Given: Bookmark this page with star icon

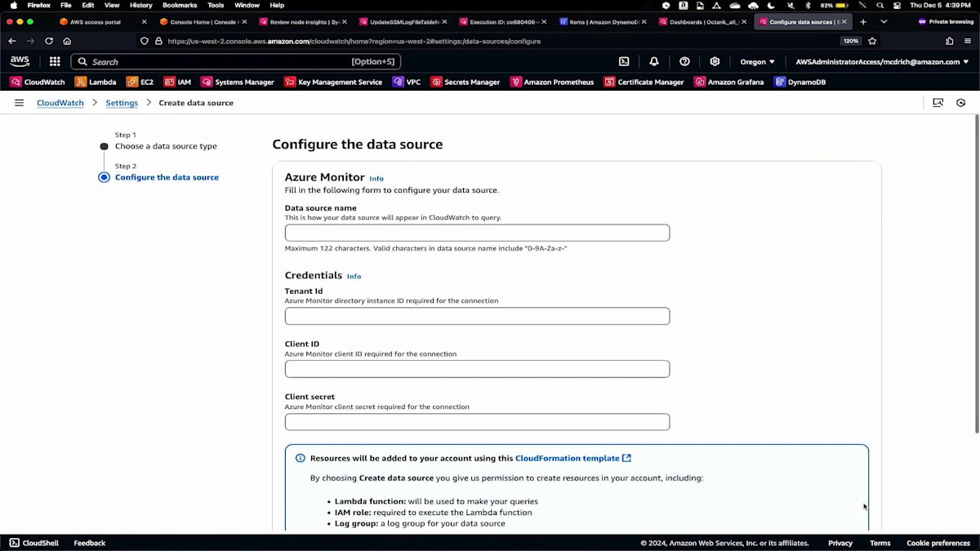Looking at the screenshot, I should click(x=872, y=41).
